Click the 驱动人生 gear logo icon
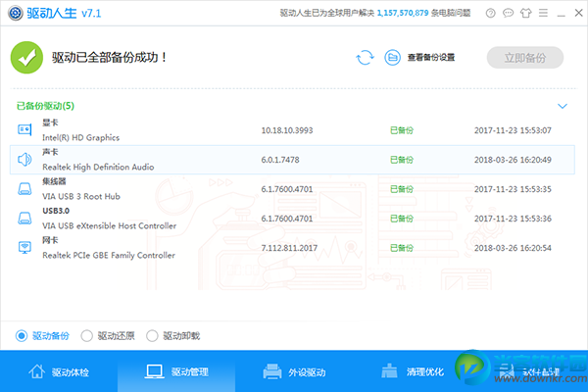588x392 pixels. click(16, 13)
